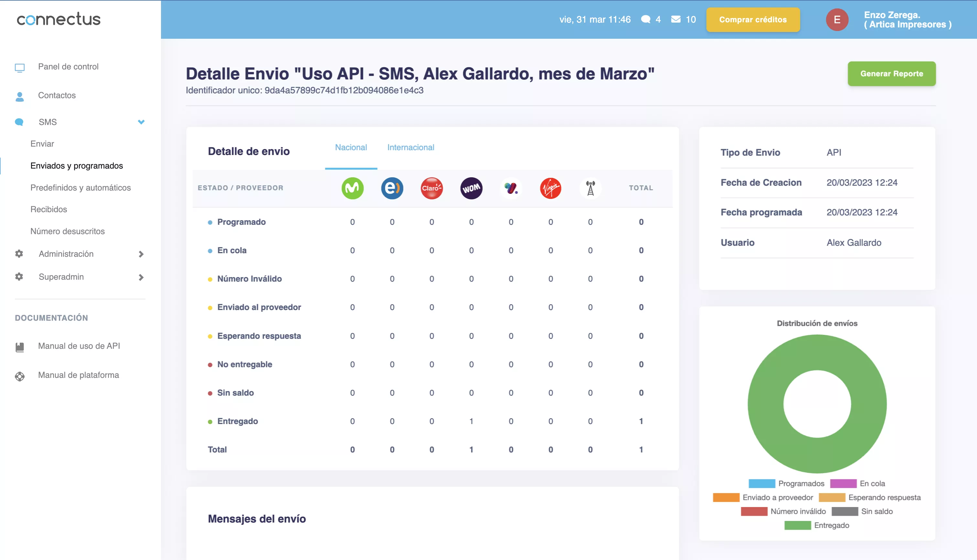Image resolution: width=977 pixels, height=560 pixels.
Task: Open the mail notifications icon showing 10
Action: click(x=676, y=19)
